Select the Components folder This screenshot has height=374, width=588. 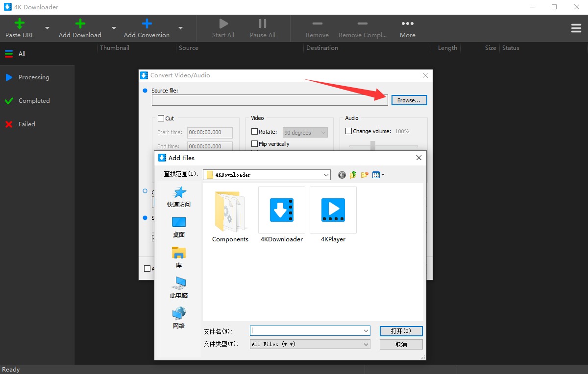tap(230, 215)
